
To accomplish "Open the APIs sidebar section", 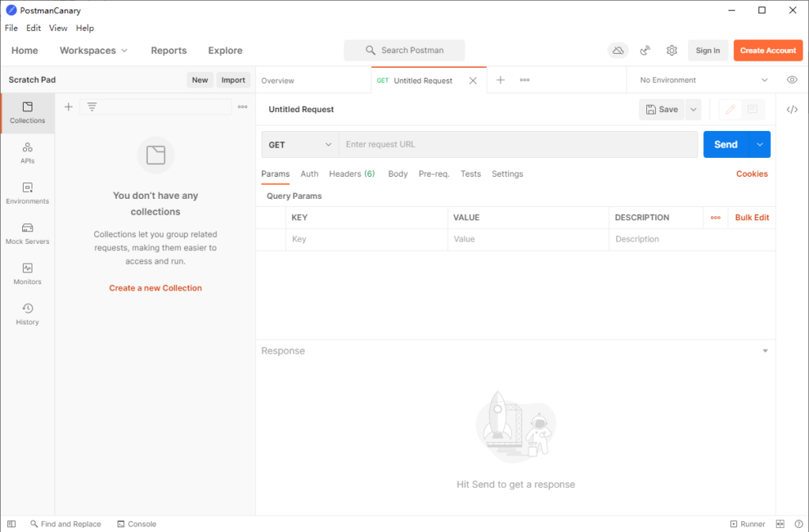I will click(28, 152).
